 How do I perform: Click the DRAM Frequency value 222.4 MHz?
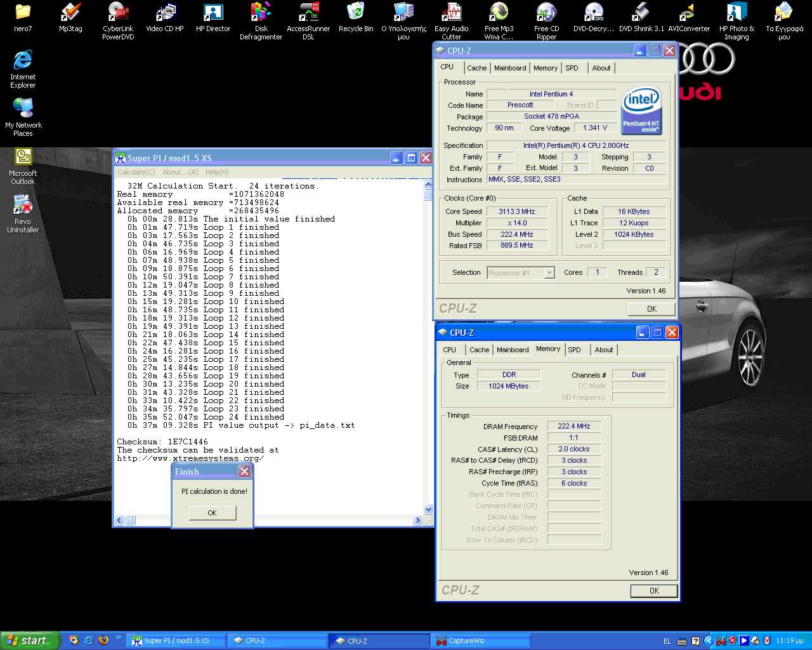click(x=574, y=426)
